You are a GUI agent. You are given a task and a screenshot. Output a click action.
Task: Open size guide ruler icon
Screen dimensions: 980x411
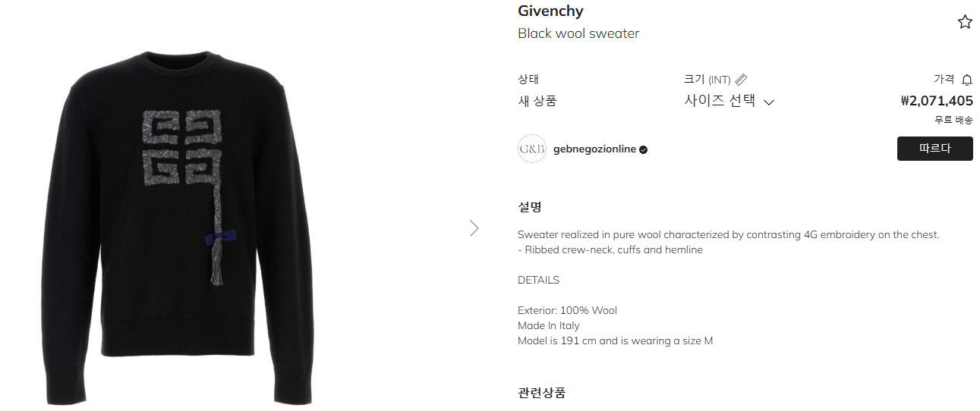coord(742,80)
